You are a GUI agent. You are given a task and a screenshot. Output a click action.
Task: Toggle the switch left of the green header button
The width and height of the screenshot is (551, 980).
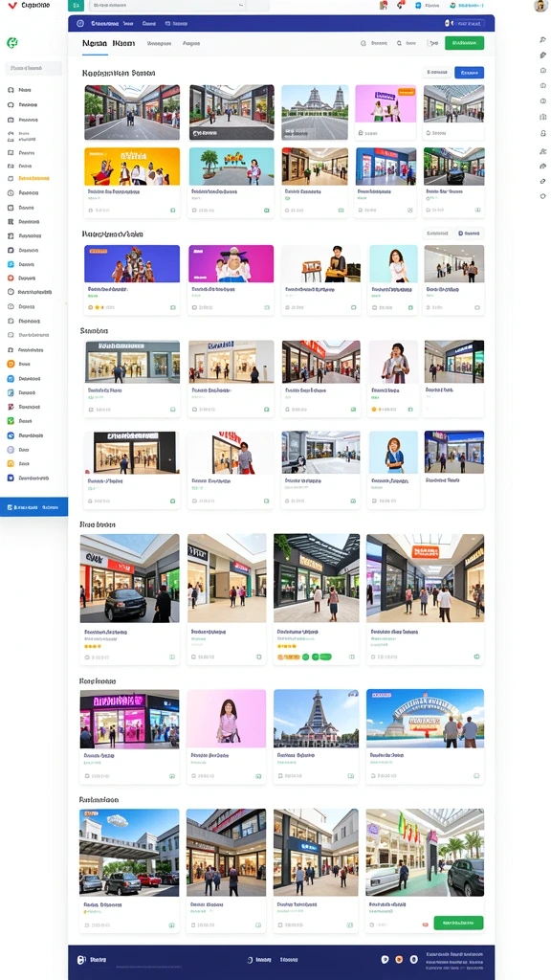pyautogui.click(x=432, y=43)
